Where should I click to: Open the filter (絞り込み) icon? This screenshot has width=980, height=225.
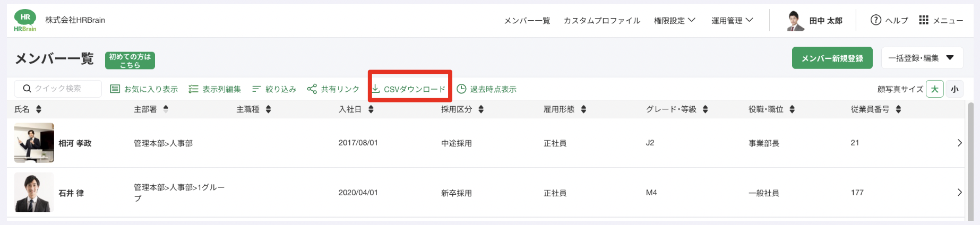pyautogui.click(x=256, y=89)
